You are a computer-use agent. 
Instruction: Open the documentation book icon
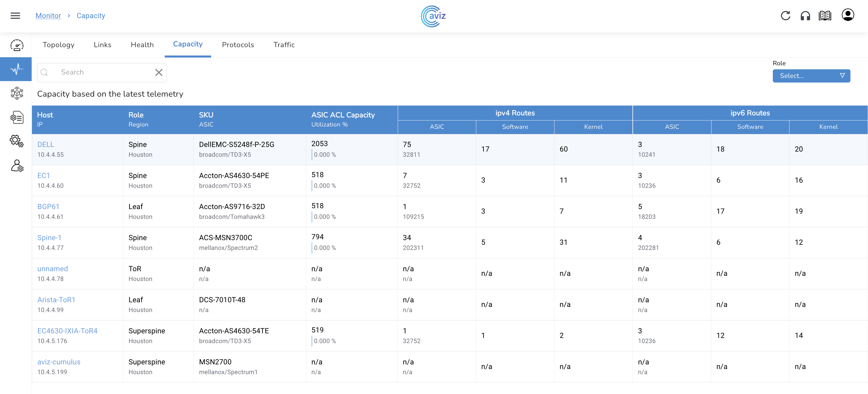coord(825,16)
